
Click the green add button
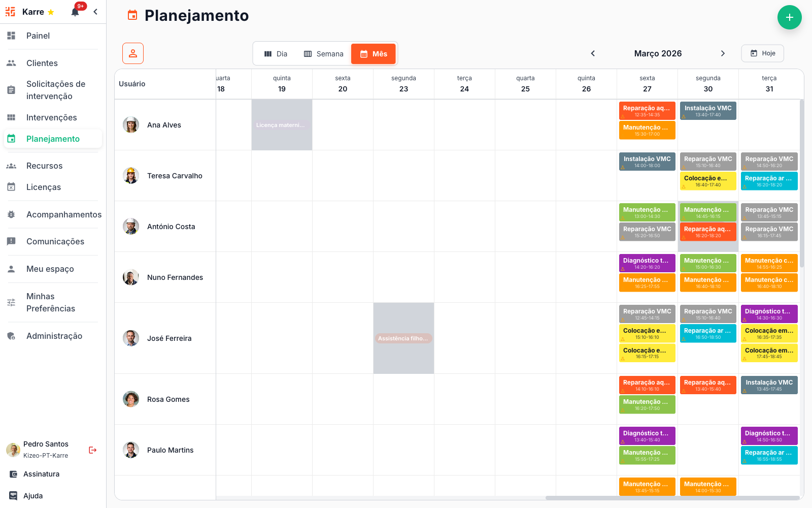[789, 17]
